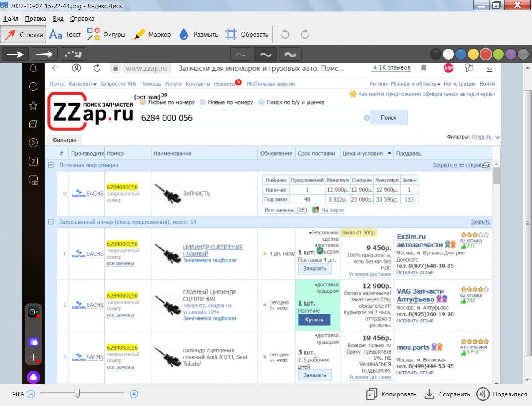The image size is (532, 406).
Task: Pick the white color swatch
Action: coord(448,54)
